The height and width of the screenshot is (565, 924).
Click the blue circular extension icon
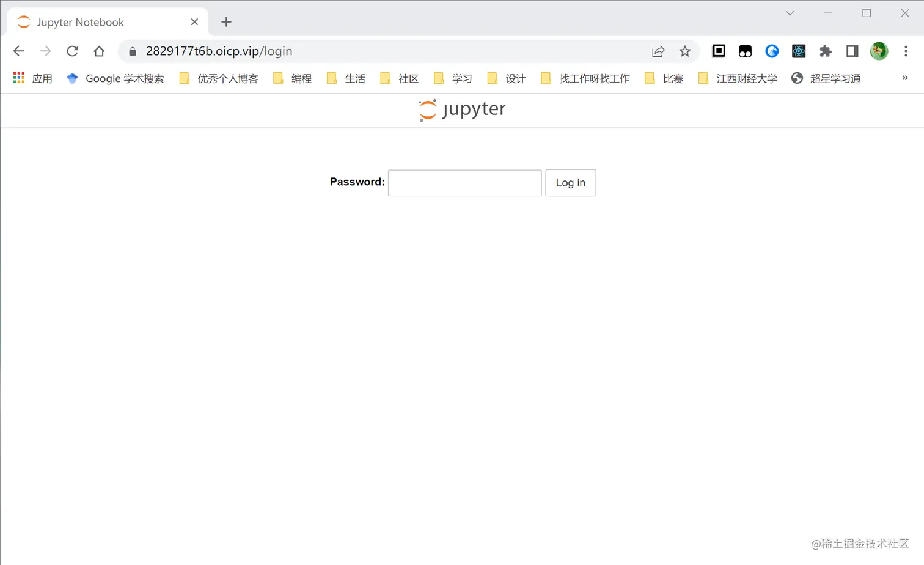click(772, 51)
